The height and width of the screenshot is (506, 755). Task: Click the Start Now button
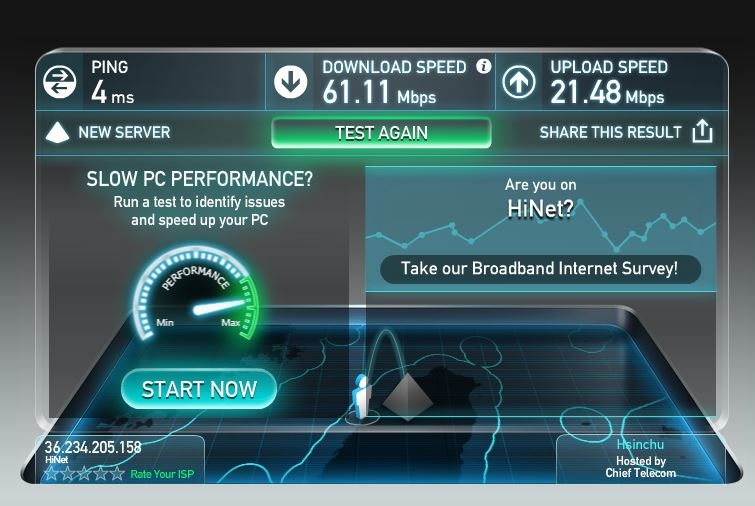pyautogui.click(x=199, y=389)
